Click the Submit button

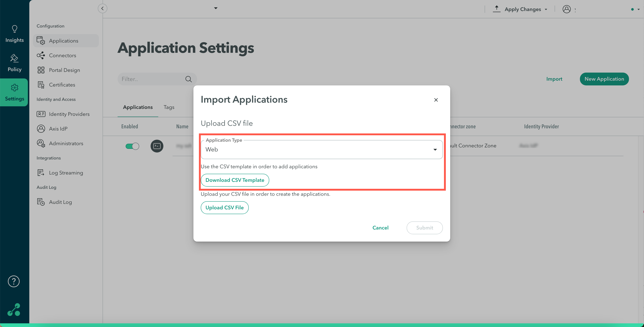425,228
